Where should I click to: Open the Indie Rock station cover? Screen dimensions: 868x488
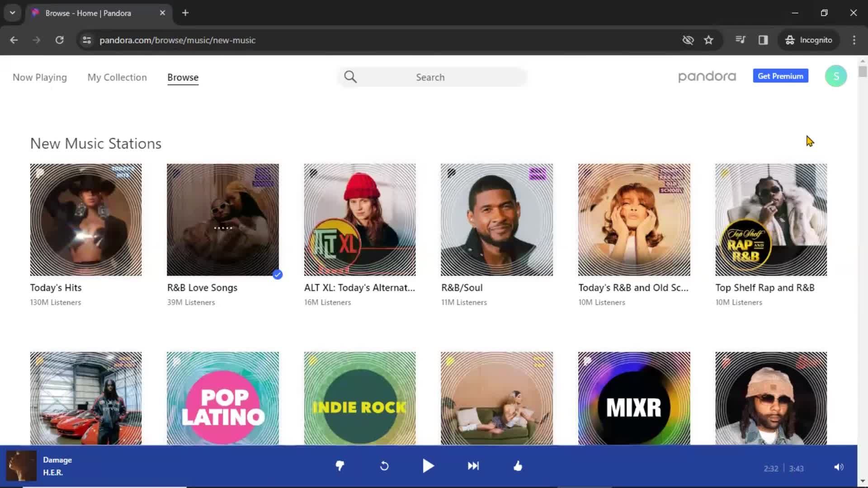pos(360,399)
